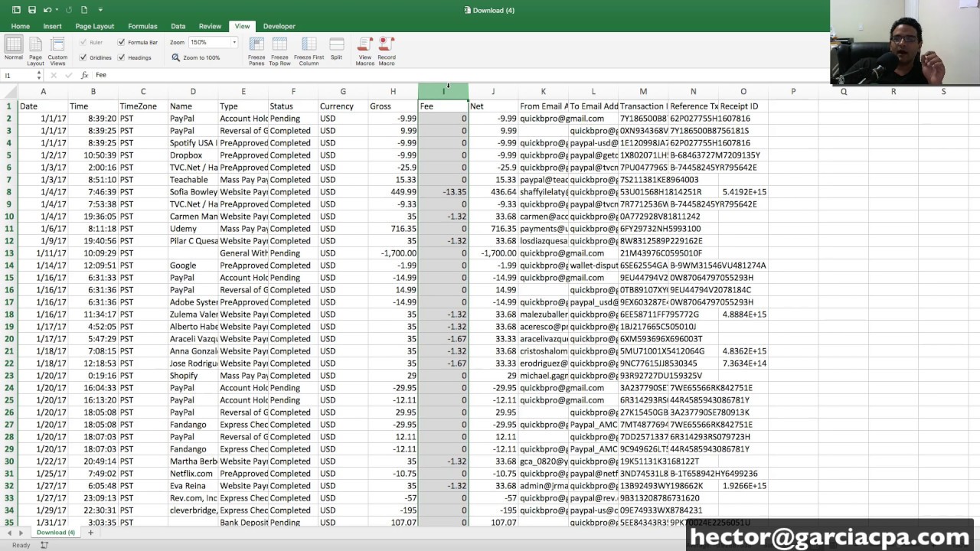The height and width of the screenshot is (551, 980).
Task: Click the Dropbox name cell
Action: click(x=193, y=155)
